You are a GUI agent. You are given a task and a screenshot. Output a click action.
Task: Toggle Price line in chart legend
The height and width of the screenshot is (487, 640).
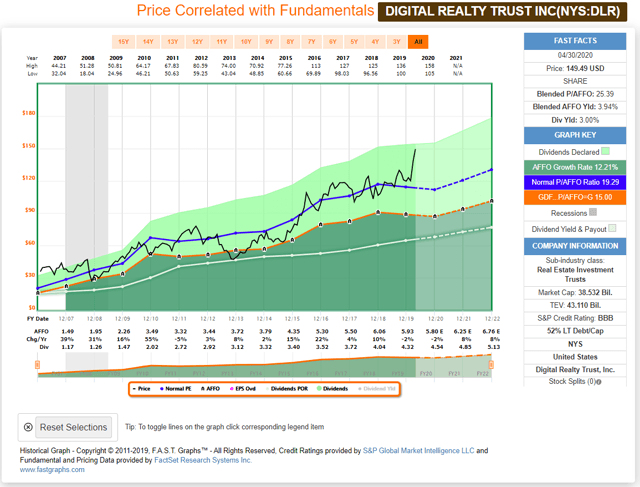pos(142,389)
